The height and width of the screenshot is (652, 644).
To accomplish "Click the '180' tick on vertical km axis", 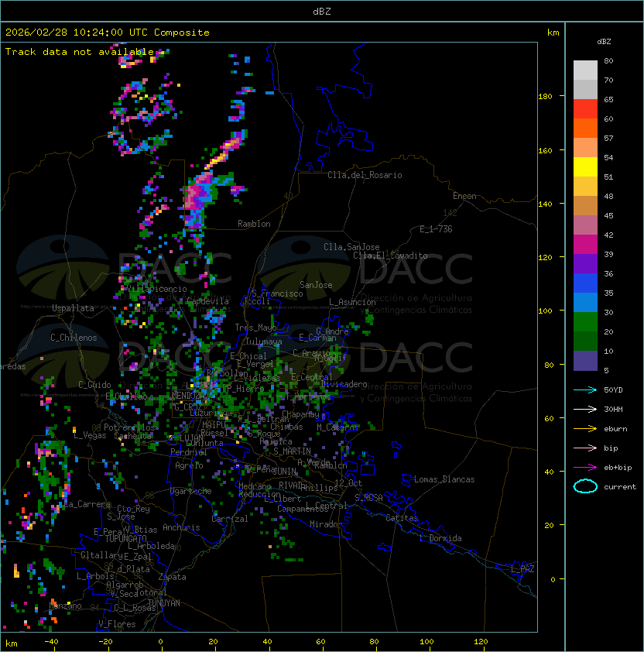I will (x=545, y=97).
